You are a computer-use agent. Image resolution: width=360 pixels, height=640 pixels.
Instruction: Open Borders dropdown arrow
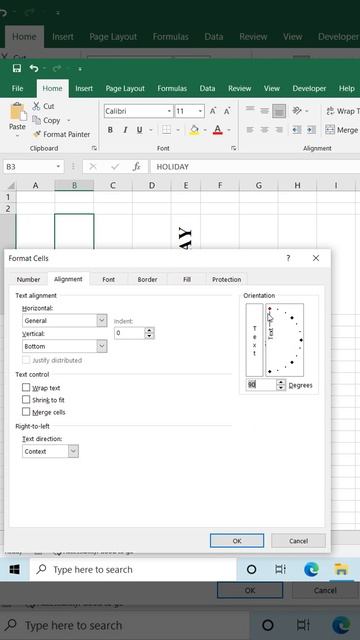click(x=178, y=130)
